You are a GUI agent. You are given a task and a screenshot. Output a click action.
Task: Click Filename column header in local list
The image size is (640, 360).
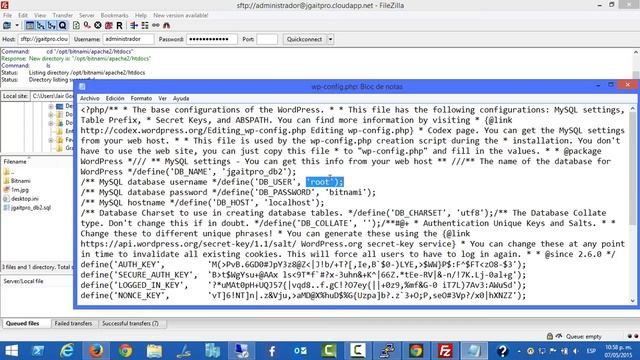15,162
